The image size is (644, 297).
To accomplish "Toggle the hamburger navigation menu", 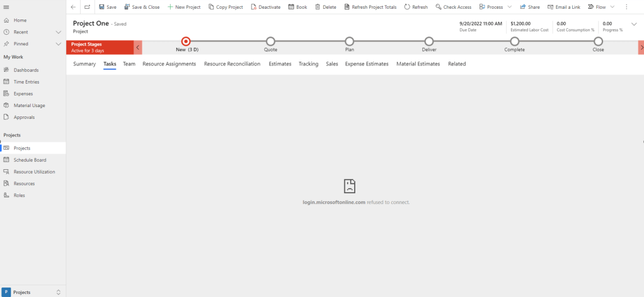I will tap(6, 7).
